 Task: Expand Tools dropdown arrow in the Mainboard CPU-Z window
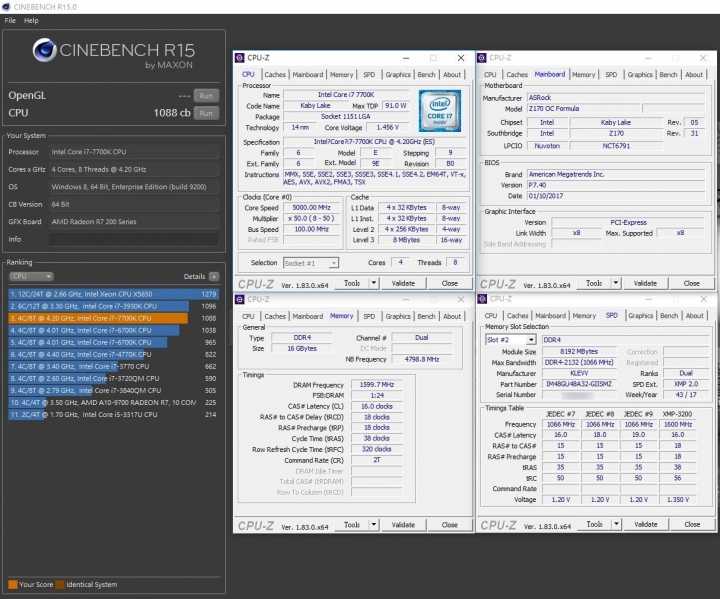point(616,283)
